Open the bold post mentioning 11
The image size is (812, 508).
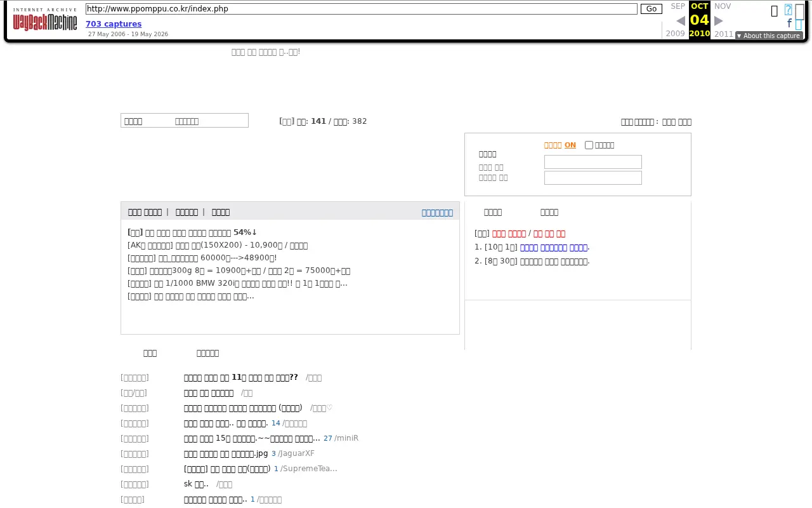tap(241, 377)
